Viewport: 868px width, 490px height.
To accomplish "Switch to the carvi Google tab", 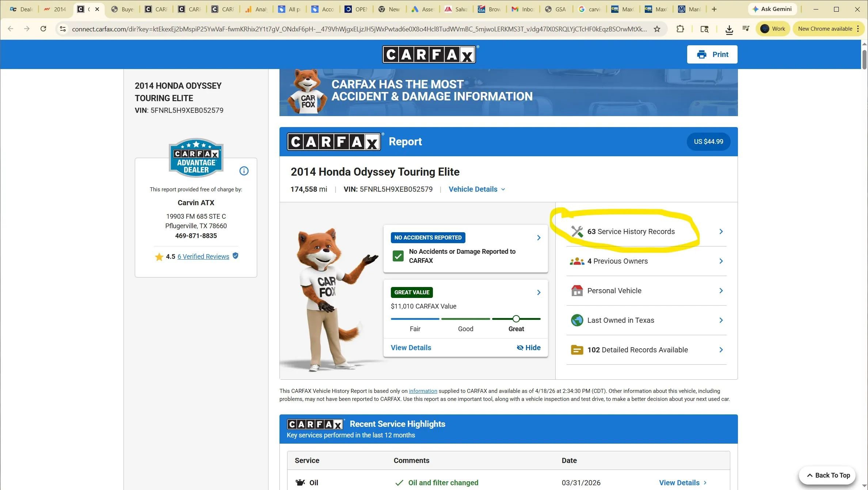I will (x=590, y=9).
